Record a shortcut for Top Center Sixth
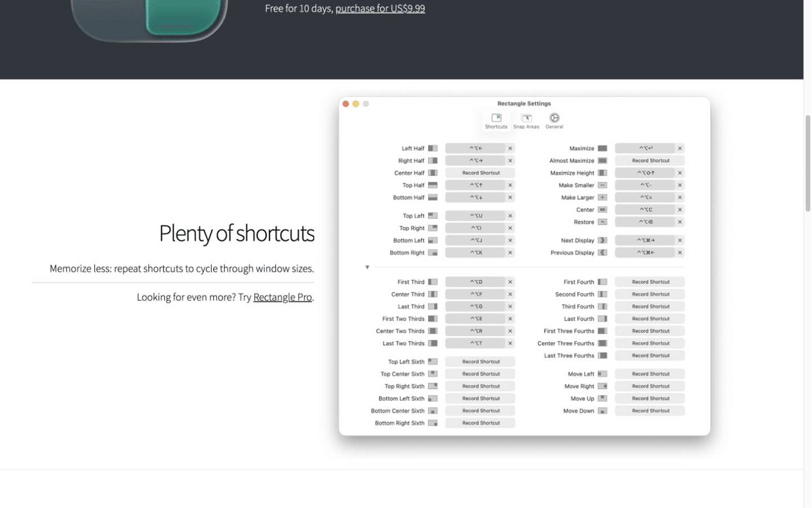812x508 pixels. click(480, 374)
